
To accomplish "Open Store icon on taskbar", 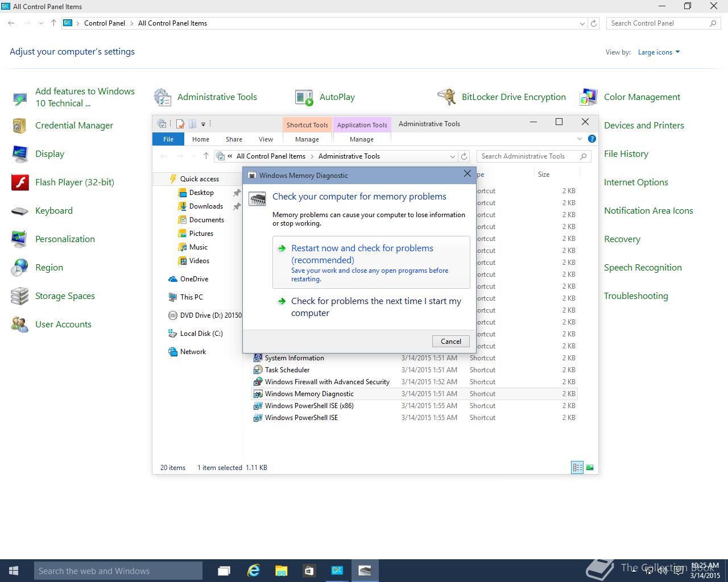I will click(309, 571).
